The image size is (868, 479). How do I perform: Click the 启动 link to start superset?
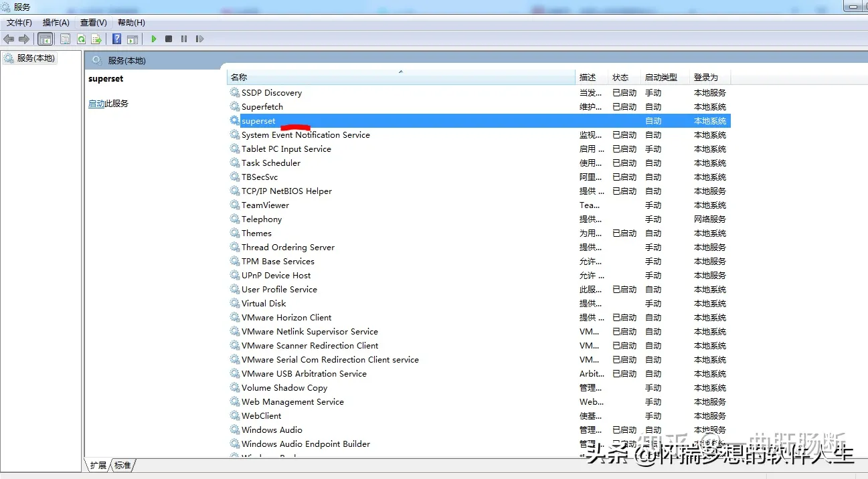tap(96, 104)
